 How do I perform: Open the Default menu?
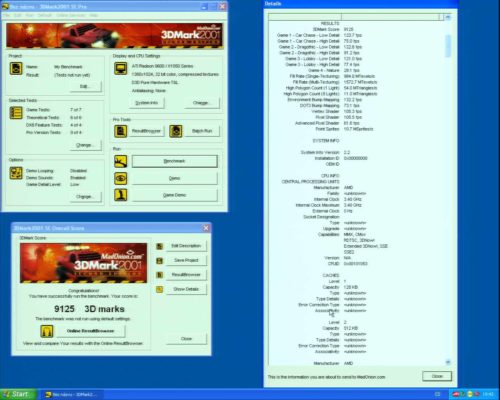click(x=44, y=15)
